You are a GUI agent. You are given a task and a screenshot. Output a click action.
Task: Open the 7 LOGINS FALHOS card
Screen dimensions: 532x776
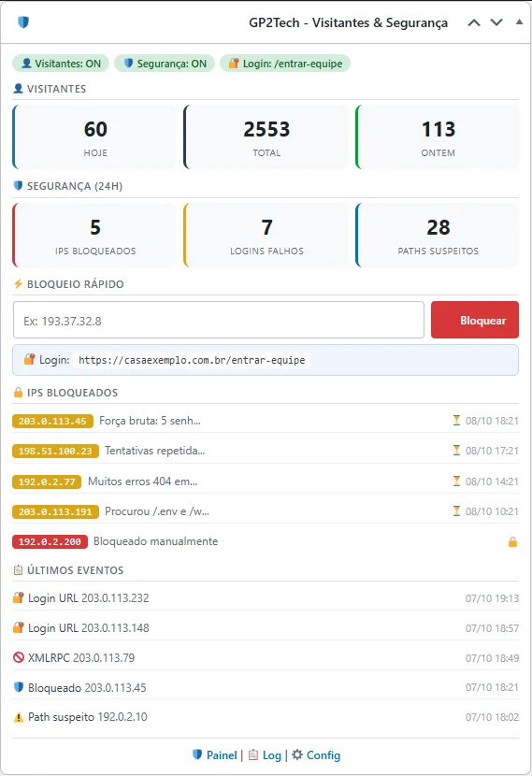click(266, 235)
